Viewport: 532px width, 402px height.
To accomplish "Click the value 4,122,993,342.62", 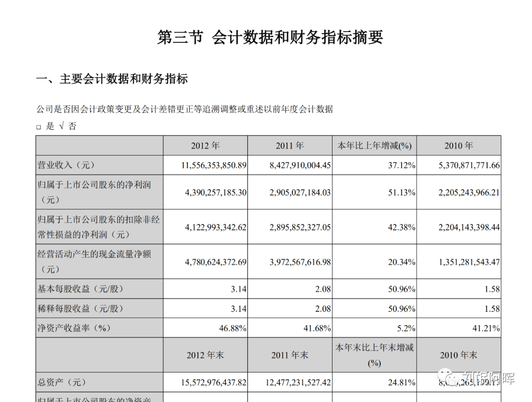I will coord(216,227).
